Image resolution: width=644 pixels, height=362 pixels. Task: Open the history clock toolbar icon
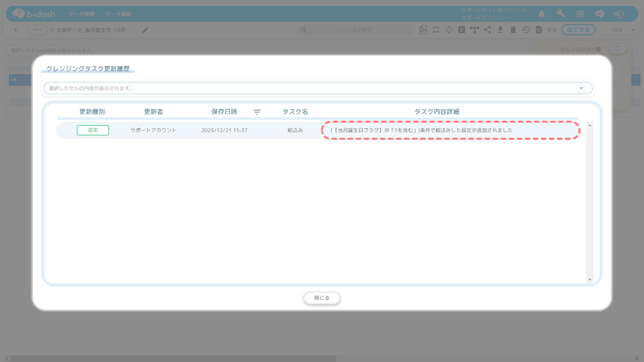526,30
